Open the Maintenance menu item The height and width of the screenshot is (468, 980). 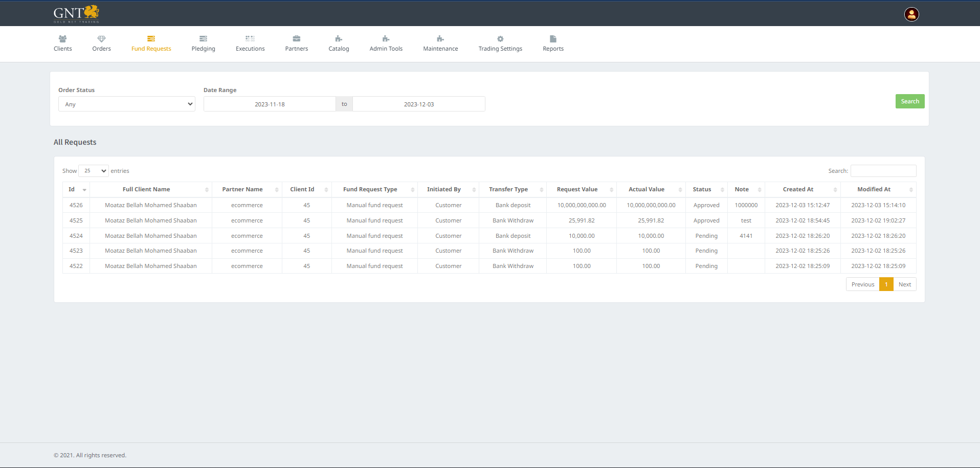pos(440,43)
